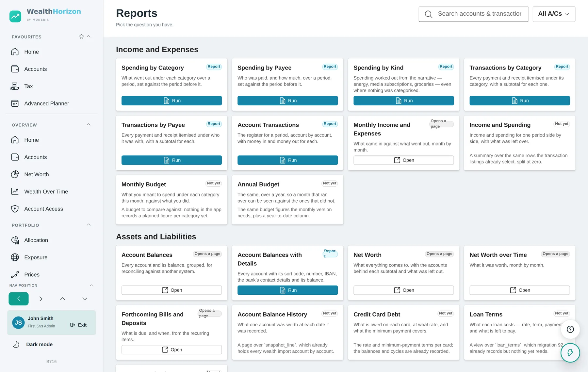Image resolution: width=588 pixels, height=372 pixels.
Task: Click the lightning bolt quick action button
Action: click(570, 353)
